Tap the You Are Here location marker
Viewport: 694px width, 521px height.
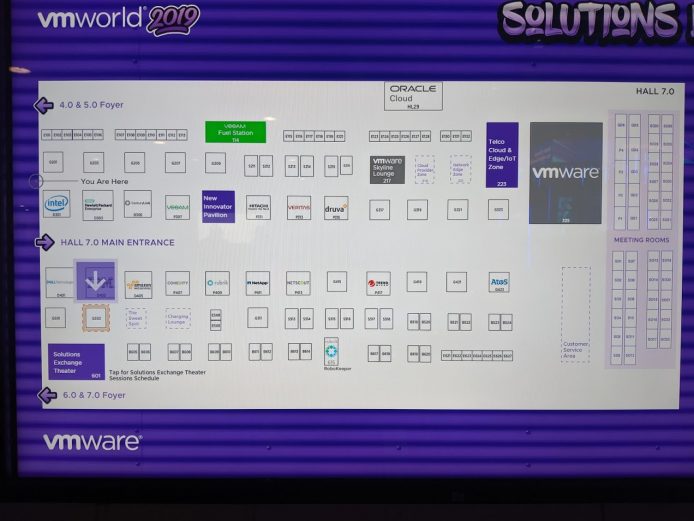(36, 181)
